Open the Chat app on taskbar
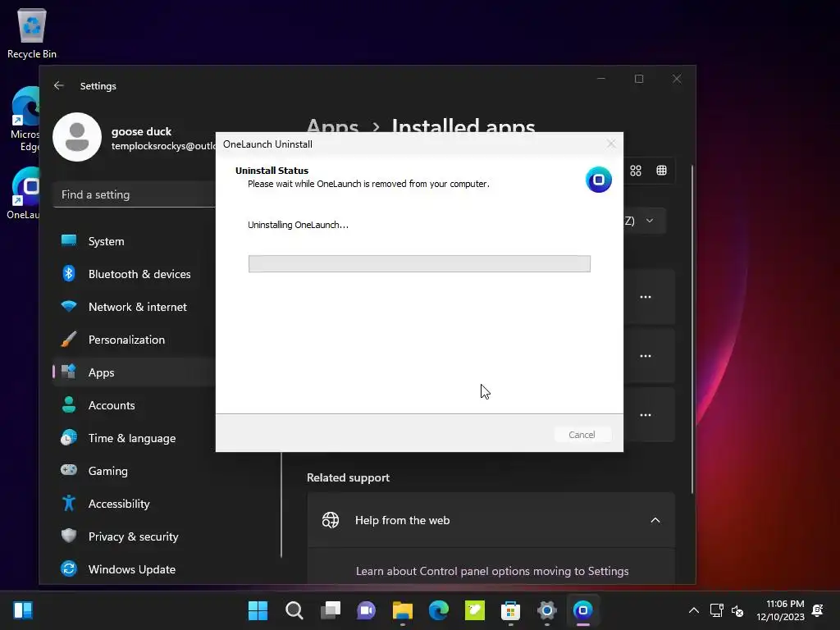Viewport: 840px width, 630px height. 367,610
